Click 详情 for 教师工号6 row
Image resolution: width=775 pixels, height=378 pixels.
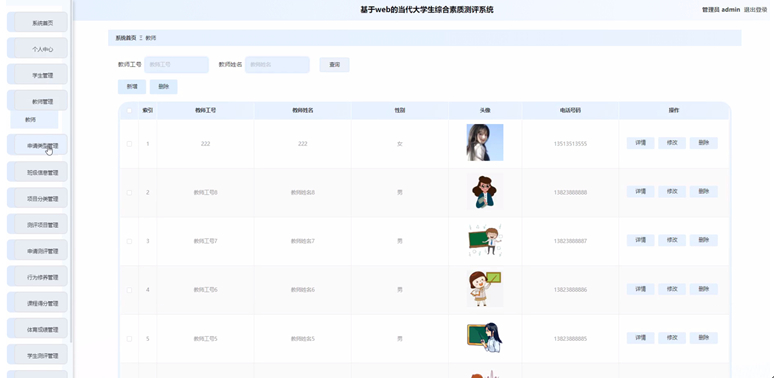click(x=641, y=289)
